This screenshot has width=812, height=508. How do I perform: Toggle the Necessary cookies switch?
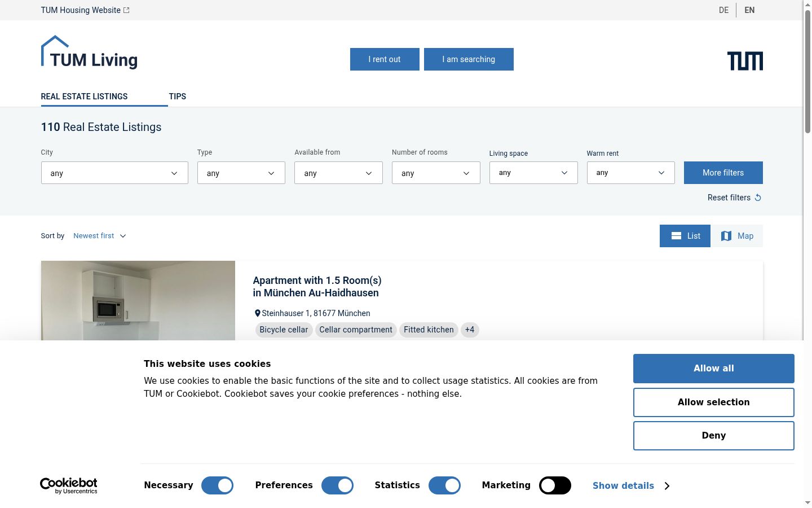217,485
